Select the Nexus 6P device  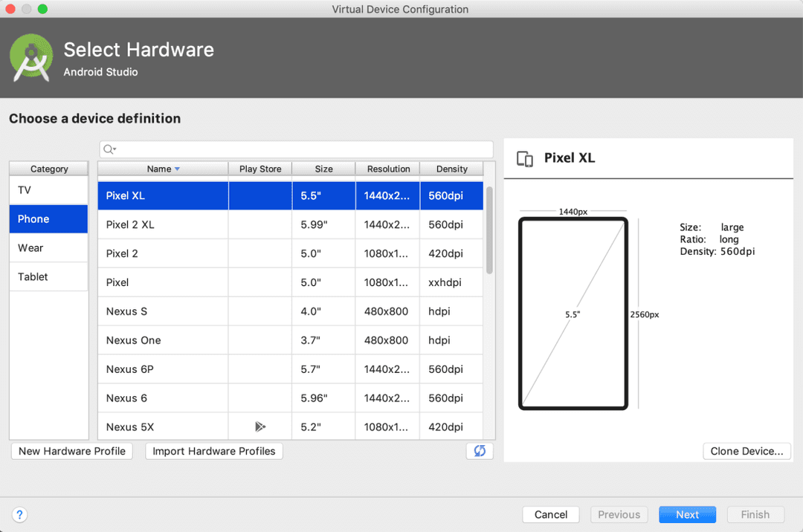[291, 369]
